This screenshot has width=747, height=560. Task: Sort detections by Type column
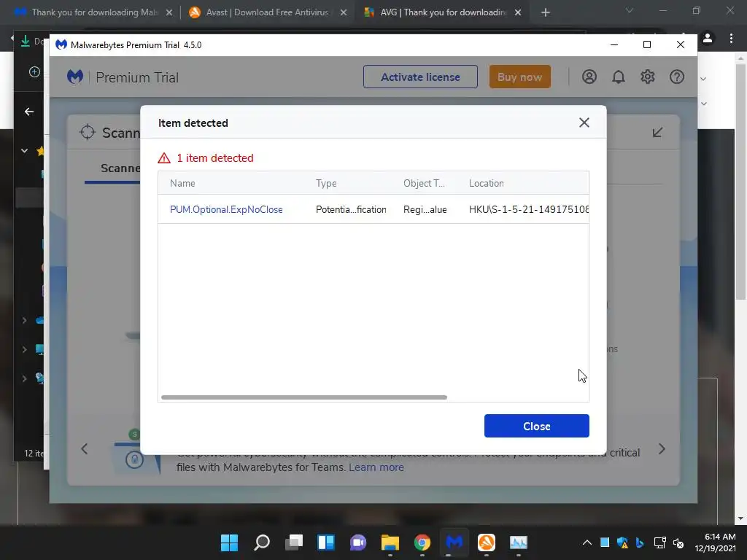326,183
